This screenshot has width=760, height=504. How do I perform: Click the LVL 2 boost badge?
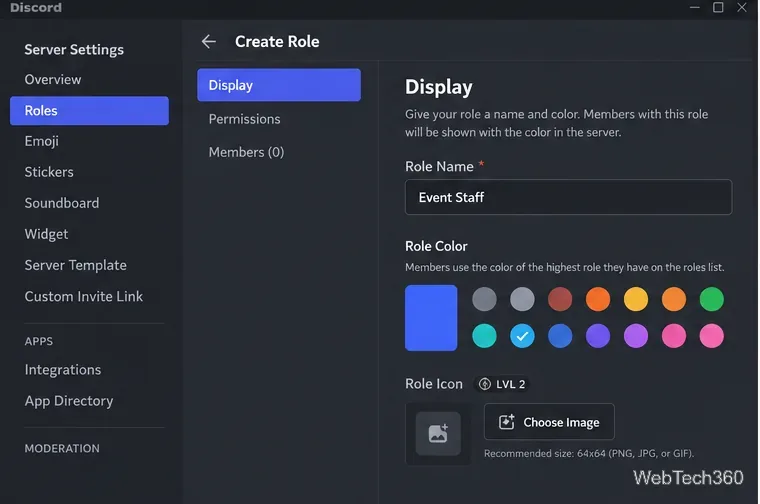point(502,384)
